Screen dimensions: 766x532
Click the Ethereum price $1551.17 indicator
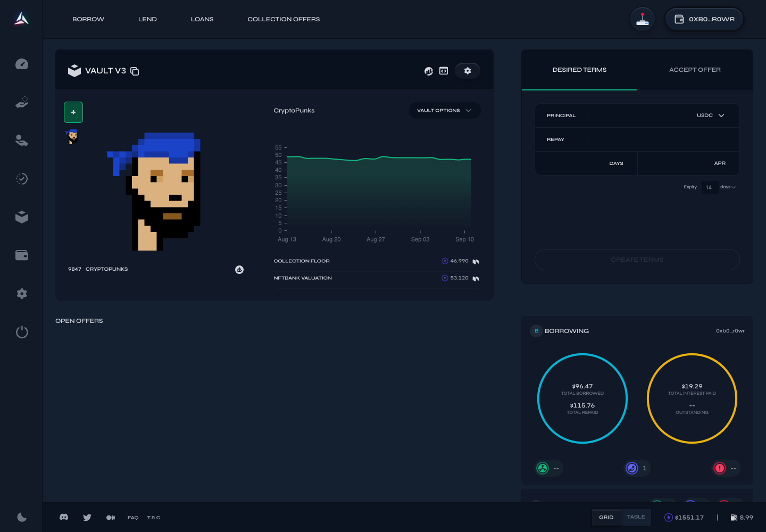[x=684, y=518]
